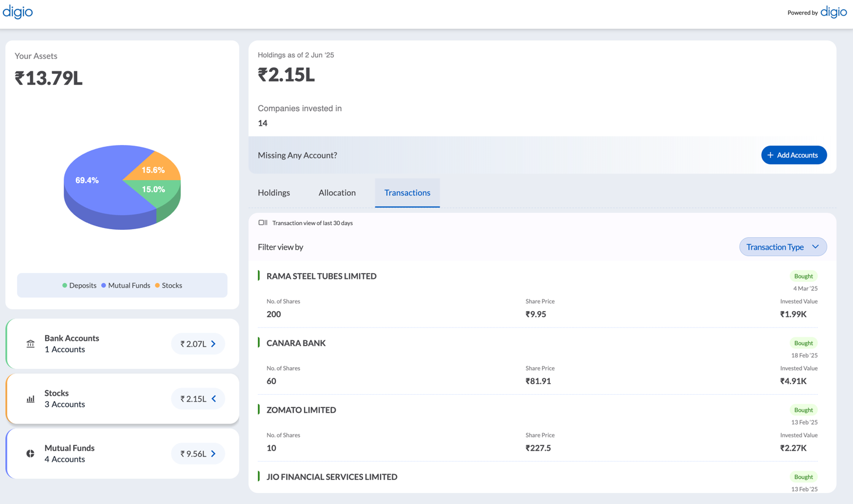This screenshot has height=504, width=853.
Task: Click the ₹13.79L total assets value
Action: [x=49, y=78]
